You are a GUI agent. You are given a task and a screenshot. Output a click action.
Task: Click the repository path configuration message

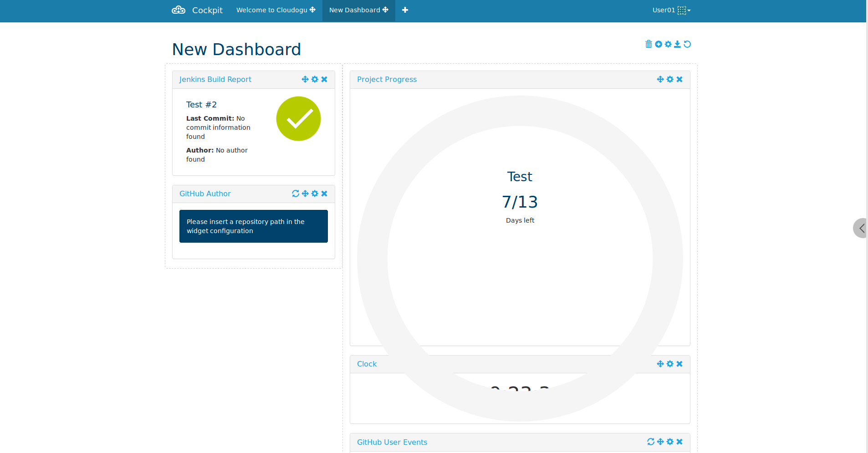tap(254, 226)
